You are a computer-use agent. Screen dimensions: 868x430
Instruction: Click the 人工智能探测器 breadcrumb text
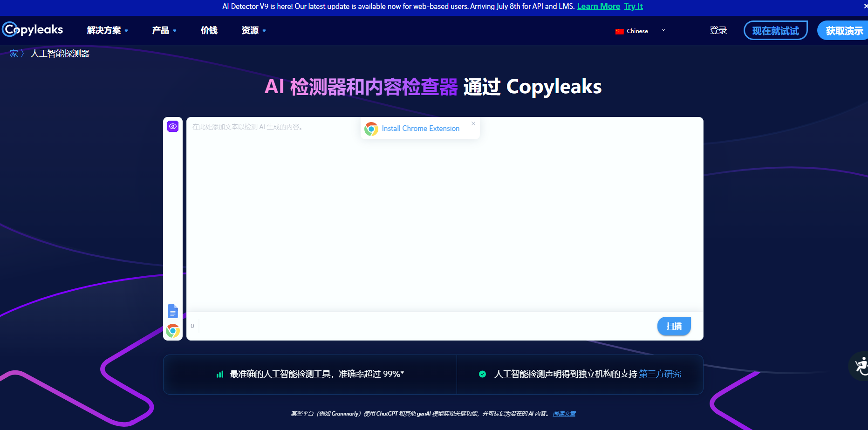[60, 54]
